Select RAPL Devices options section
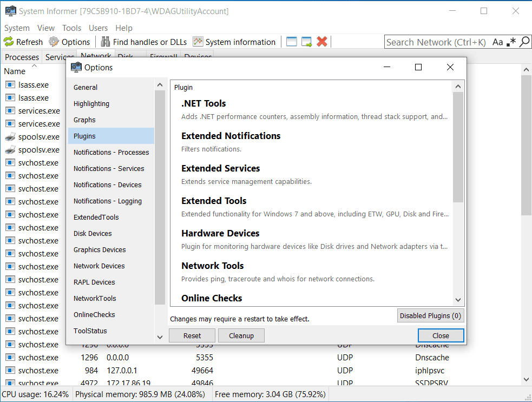This screenshot has width=532, height=402. pos(111,282)
